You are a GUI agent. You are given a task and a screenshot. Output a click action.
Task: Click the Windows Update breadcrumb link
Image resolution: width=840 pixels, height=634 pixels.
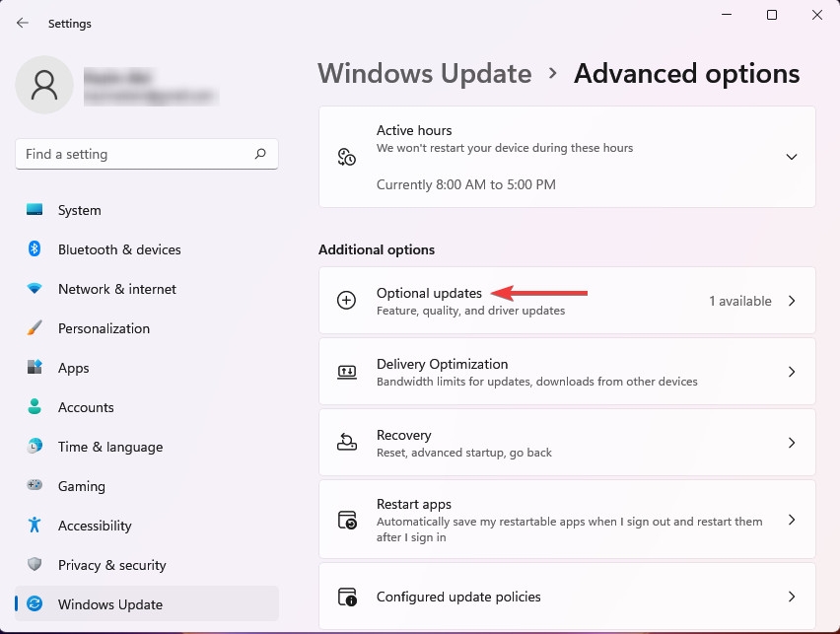tap(425, 73)
